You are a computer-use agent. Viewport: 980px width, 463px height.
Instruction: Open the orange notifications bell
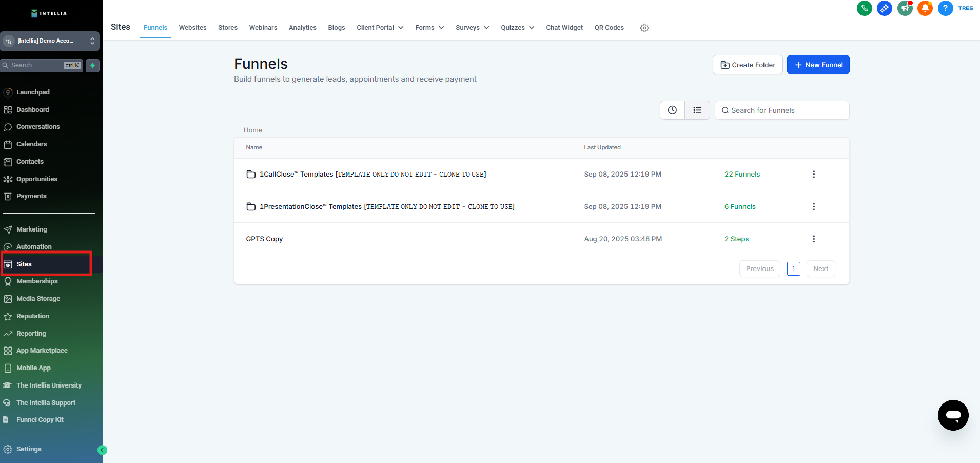[925, 8]
